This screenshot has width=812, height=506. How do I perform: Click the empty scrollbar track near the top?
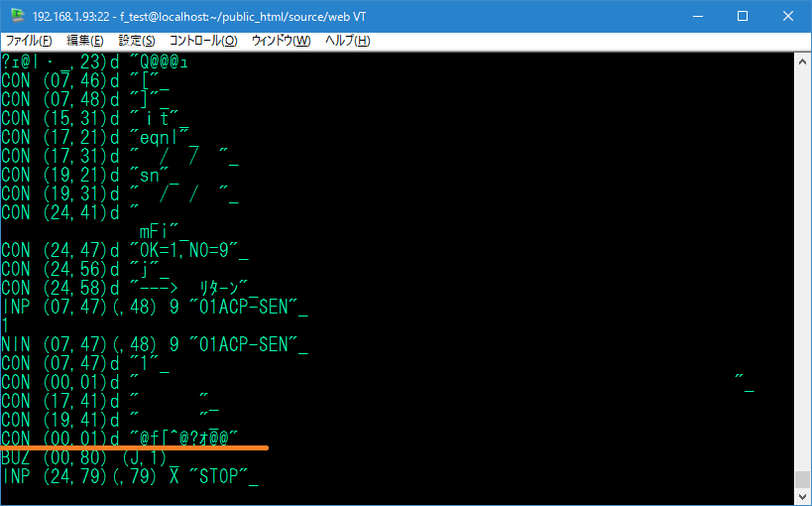[802, 149]
